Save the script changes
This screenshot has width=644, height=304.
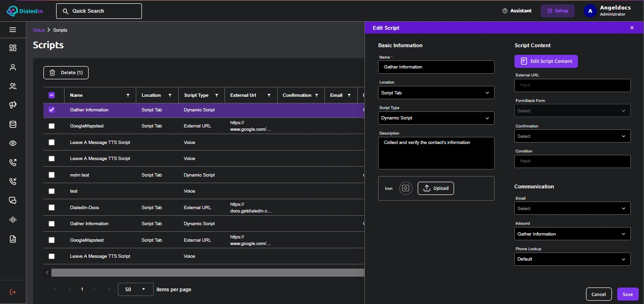click(x=627, y=294)
